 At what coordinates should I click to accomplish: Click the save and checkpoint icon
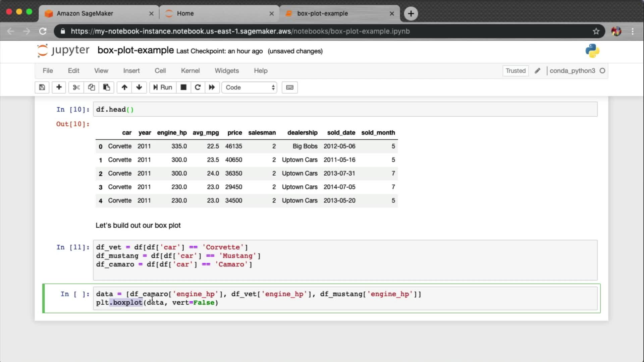click(42, 87)
